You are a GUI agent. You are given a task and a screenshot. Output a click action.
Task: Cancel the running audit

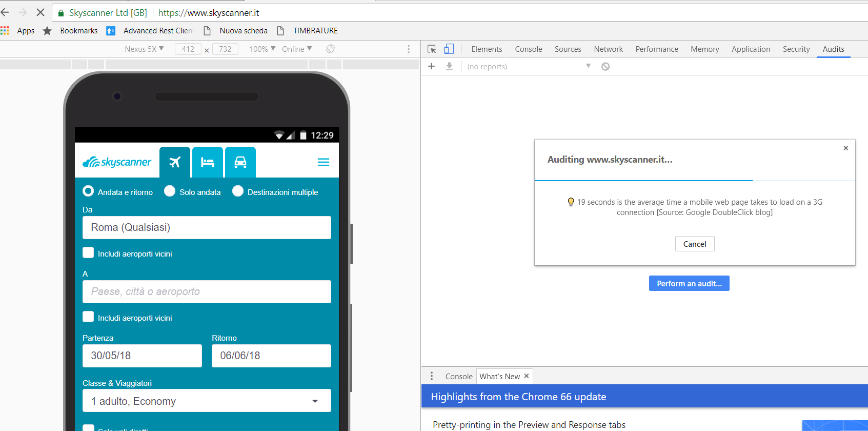coord(694,244)
